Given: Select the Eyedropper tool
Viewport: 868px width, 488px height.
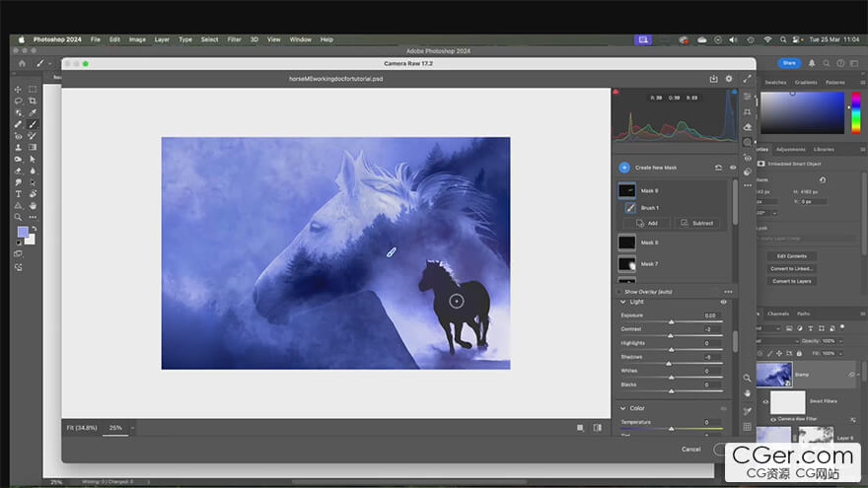Looking at the screenshot, I should point(33,112).
